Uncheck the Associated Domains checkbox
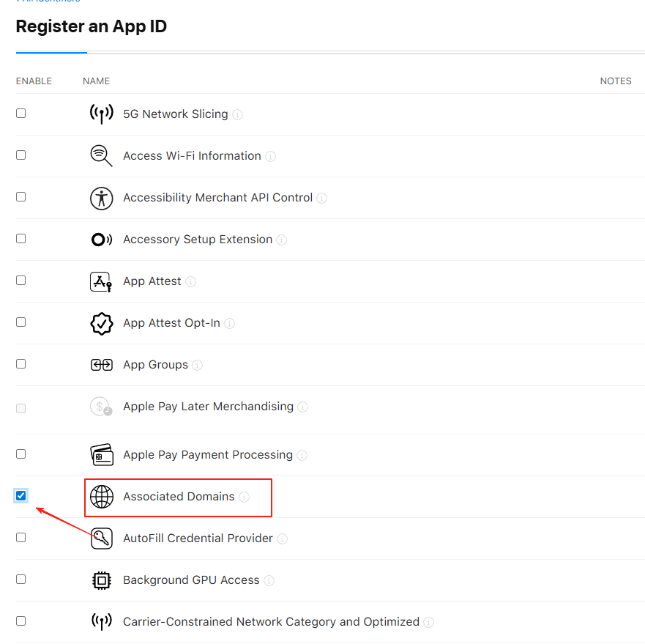 click(x=21, y=495)
